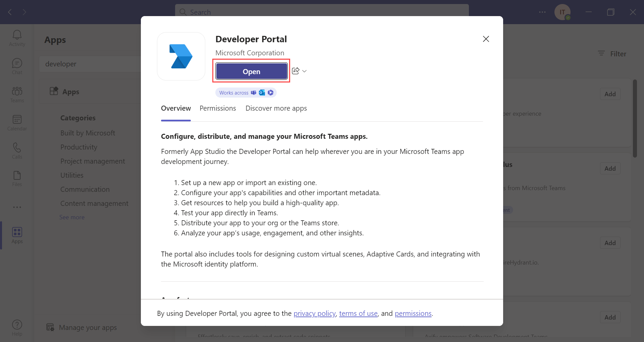Open Settings and more menu
The width and height of the screenshot is (644, 342).
pyautogui.click(x=542, y=12)
